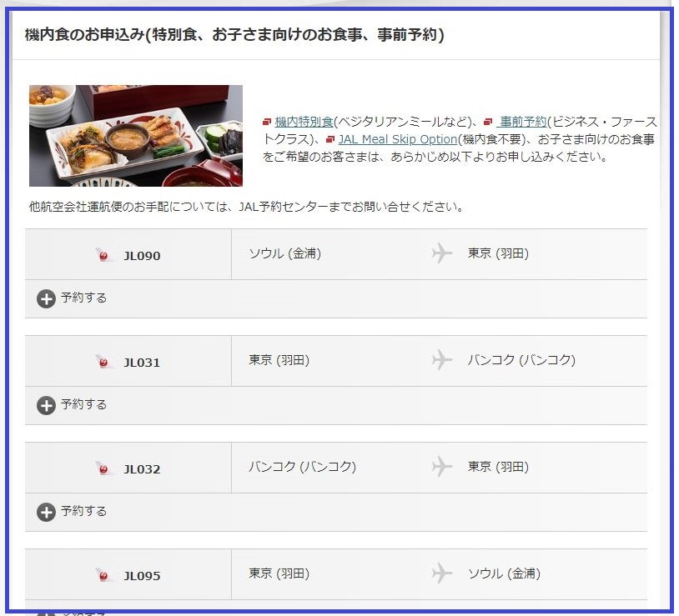This screenshot has width=679, height=616.
Task: Click the 機内食のお申込み page heading
Action: pyautogui.click(x=234, y=35)
